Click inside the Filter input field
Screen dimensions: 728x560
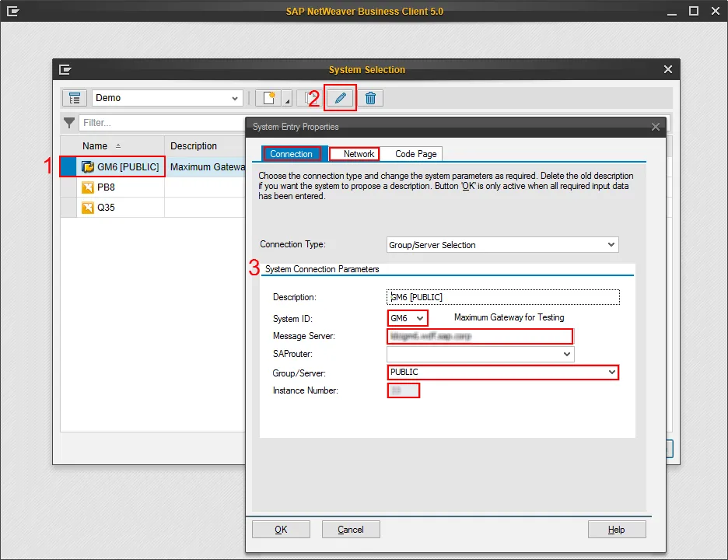tap(156, 122)
